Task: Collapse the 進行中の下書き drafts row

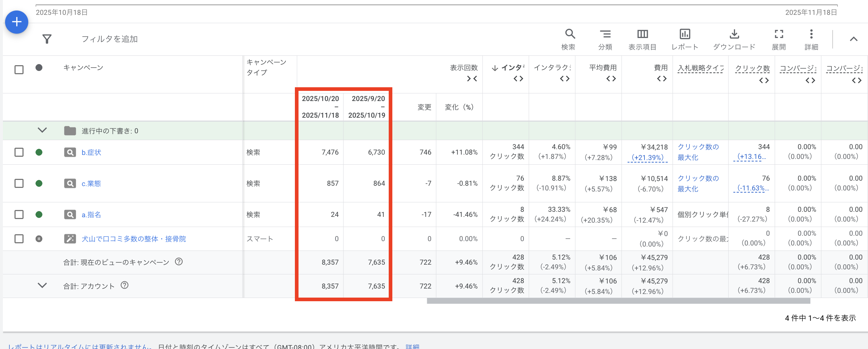Action: coord(42,130)
